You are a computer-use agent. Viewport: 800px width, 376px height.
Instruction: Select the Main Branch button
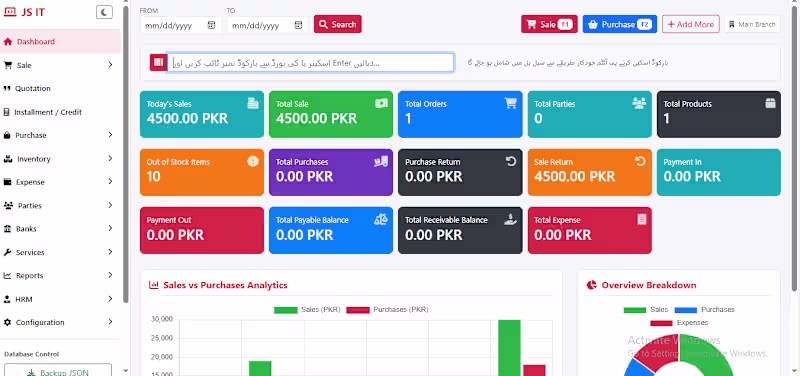752,24
